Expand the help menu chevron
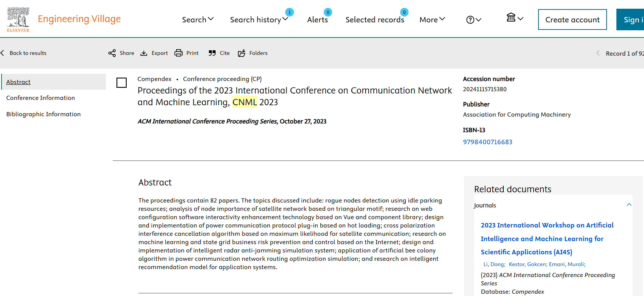Screen dimensions: 644x296 click(x=479, y=20)
